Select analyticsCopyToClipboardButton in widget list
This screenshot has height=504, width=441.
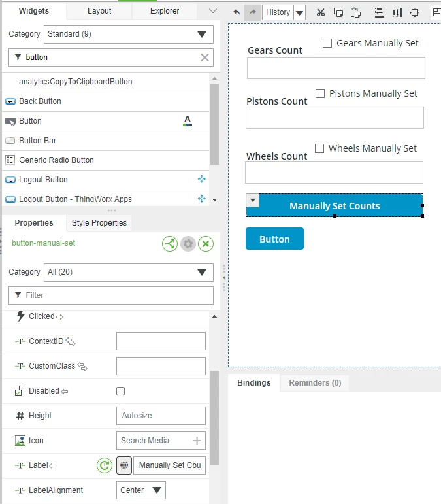pos(105,82)
